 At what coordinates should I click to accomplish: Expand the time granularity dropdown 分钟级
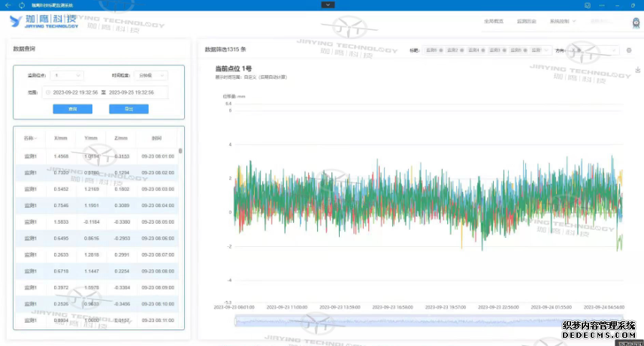[152, 75]
